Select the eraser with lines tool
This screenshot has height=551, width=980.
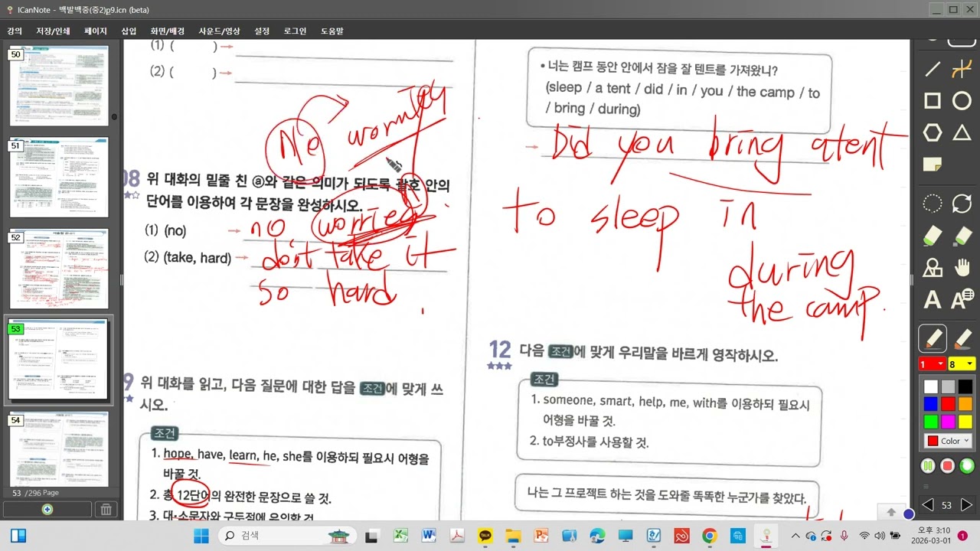pyautogui.click(x=962, y=235)
